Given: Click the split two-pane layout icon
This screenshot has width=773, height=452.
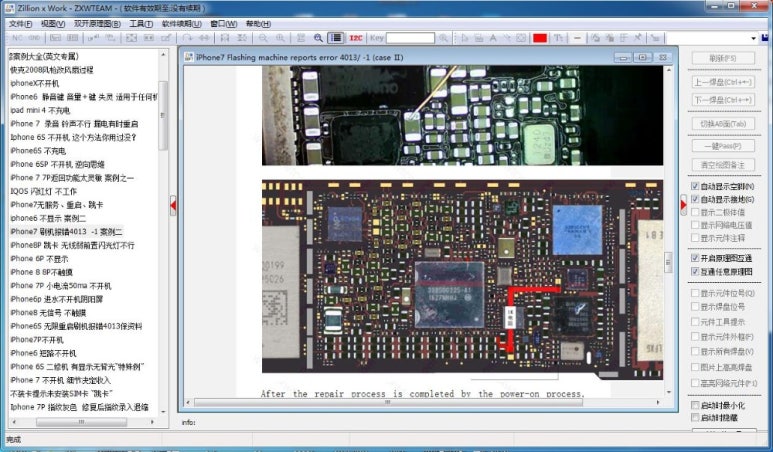Looking at the screenshot, I should tap(72, 38).
